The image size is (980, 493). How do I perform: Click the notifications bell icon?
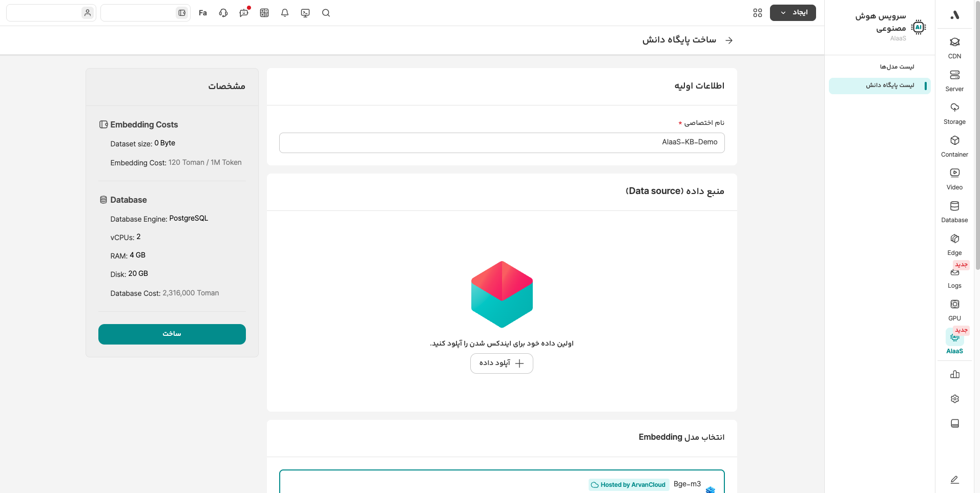tap(285, 13)
